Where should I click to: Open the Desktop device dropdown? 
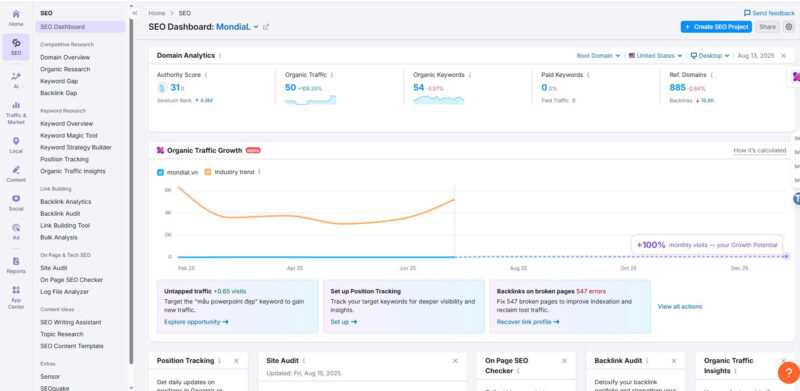pyautogui.click(x=710, y=56)
